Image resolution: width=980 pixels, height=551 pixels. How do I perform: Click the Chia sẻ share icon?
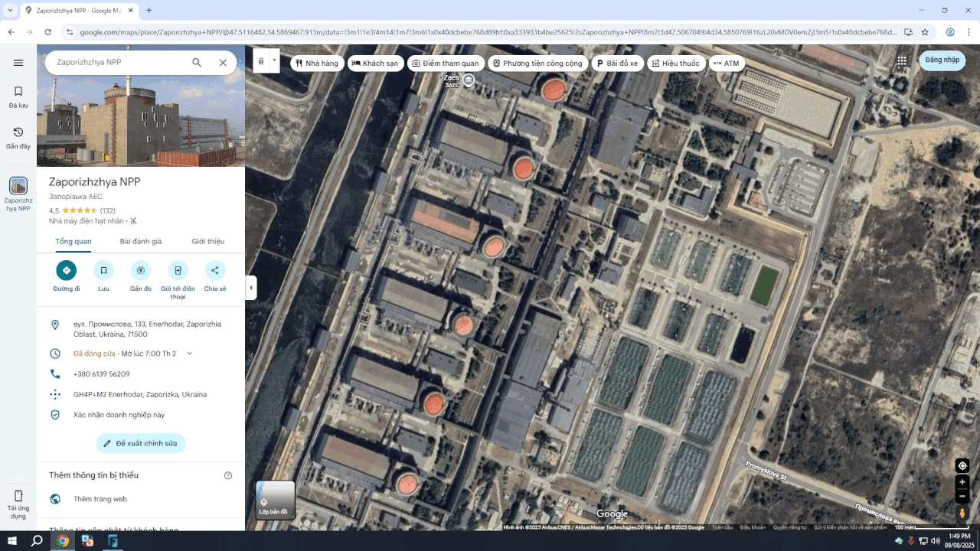[215, 270]
